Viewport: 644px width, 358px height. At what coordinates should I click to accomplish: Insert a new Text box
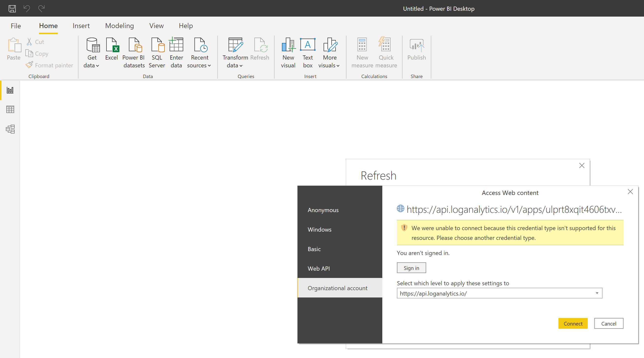coord(308,52)
